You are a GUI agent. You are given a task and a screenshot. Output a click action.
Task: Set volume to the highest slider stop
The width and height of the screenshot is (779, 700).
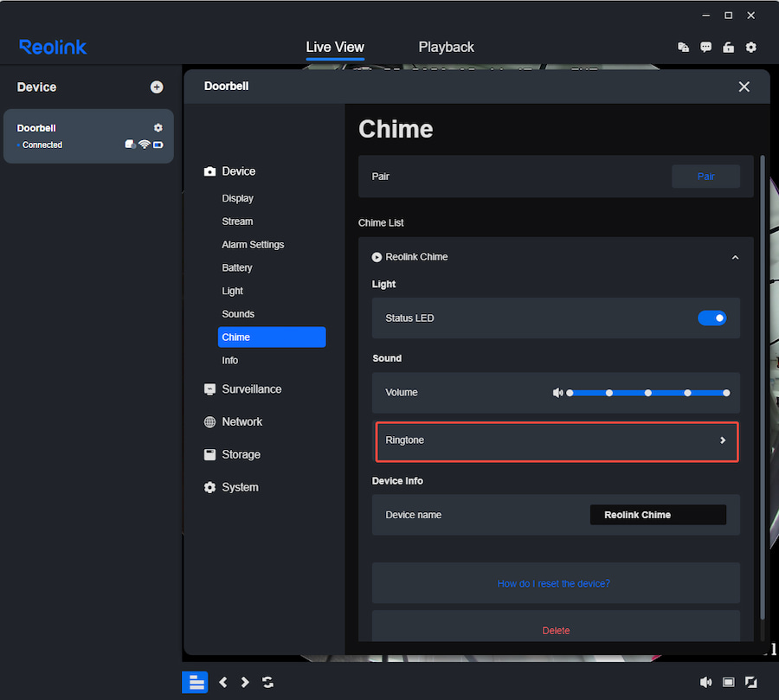[726, 393]
